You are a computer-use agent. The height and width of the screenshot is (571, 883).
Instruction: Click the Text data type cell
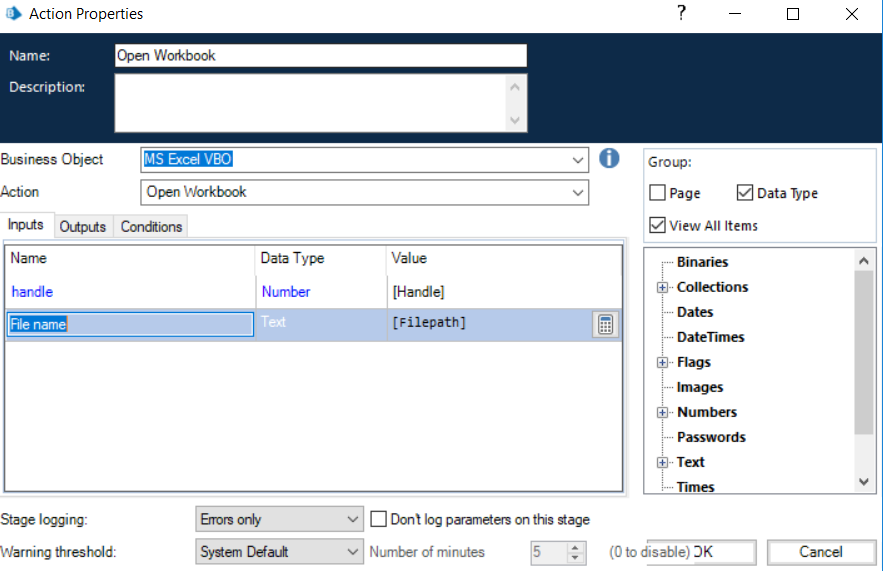click(321, 323)
